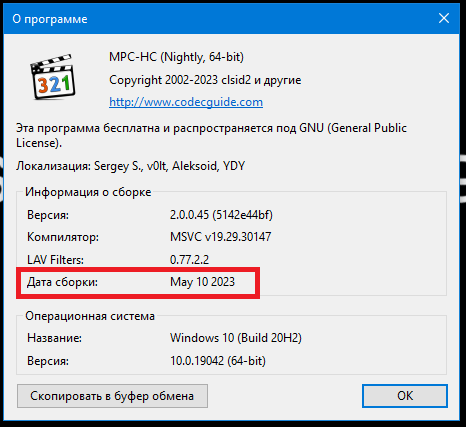Click the LAV Filters value 0.77.2.2
The image size is (466, 427).
coord(189,260)
